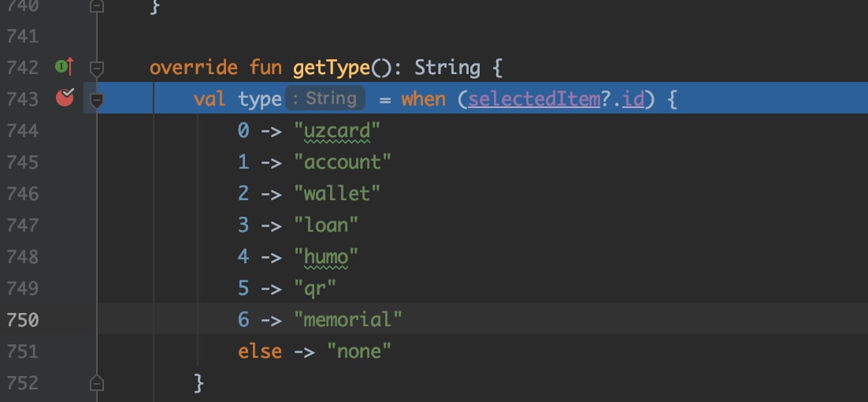The height and width of the screenshot is (402, 868).
Task: Toggle the red breakpoint on line 743
Action: coord(65,98)
